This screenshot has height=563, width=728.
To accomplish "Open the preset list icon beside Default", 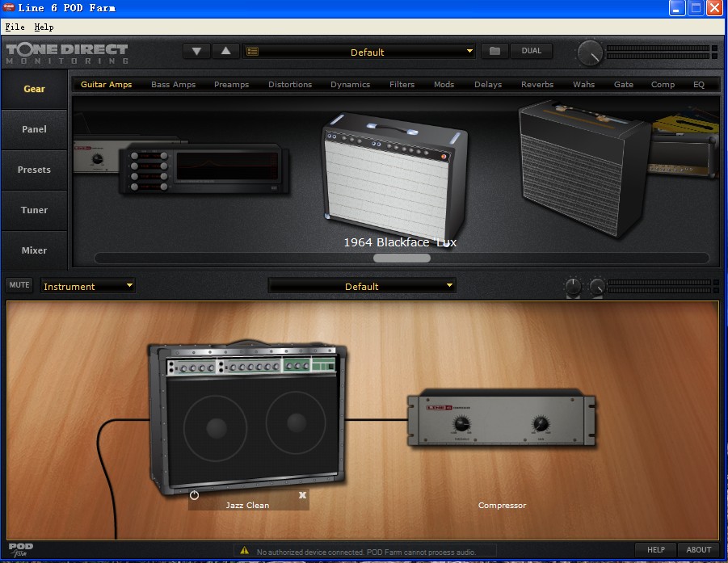I will [252, 51].
